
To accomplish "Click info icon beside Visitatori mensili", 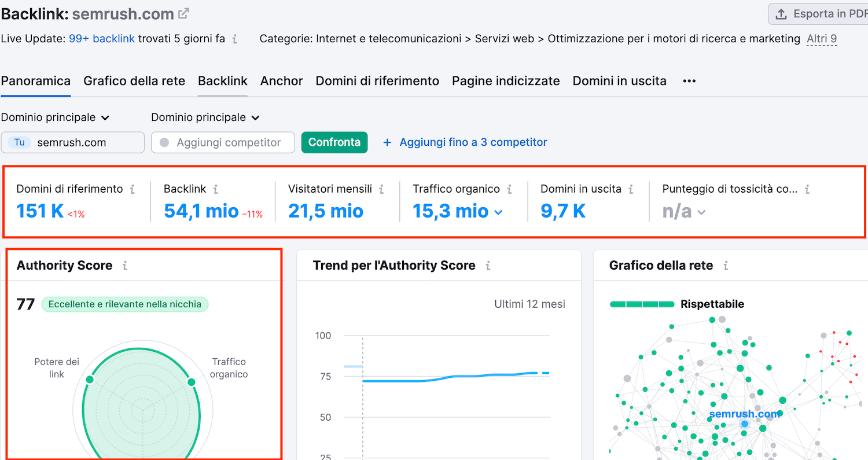I will pyautogui.click(x=381, y=189).
